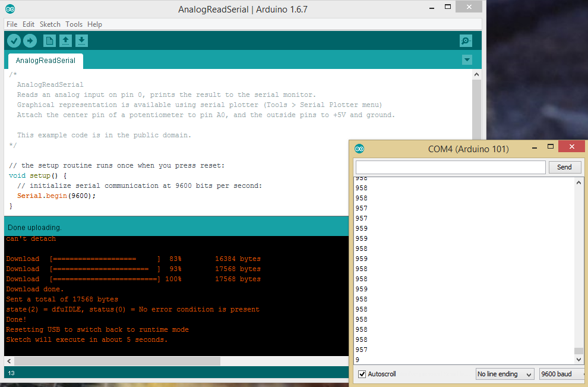Open the Sketch menu

click(50, 24)
